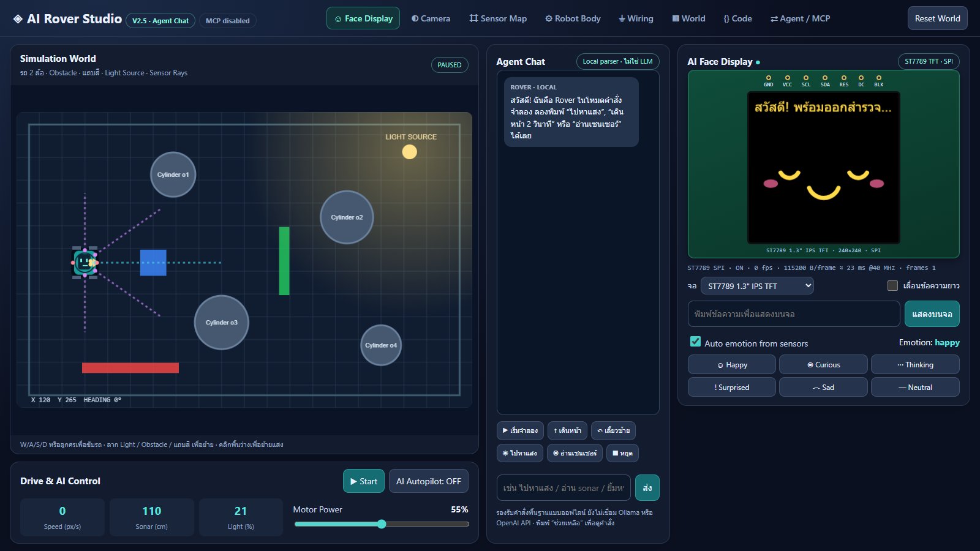Click the Reset World button
This screenshot has height=551, width=980.
pyautogui.click(x=937, y=18)
